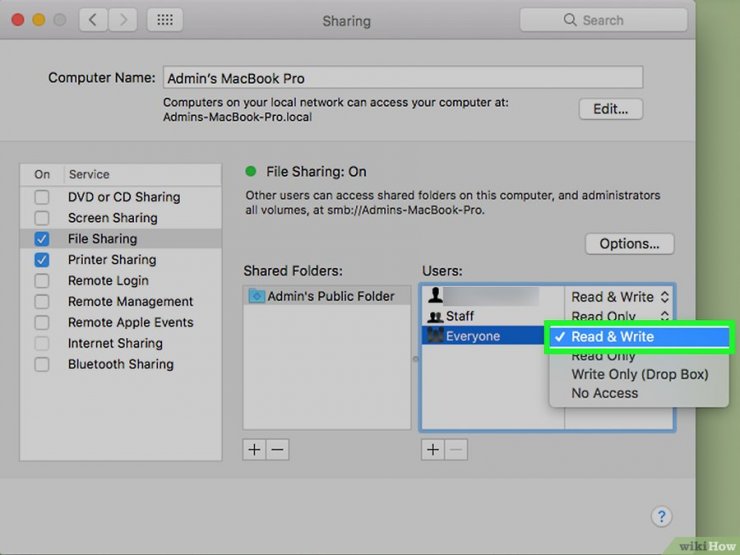The width and height of the screenshot is (740, 555).
Task: Choose Read & Write in permission menu
Action: (638, 336)
